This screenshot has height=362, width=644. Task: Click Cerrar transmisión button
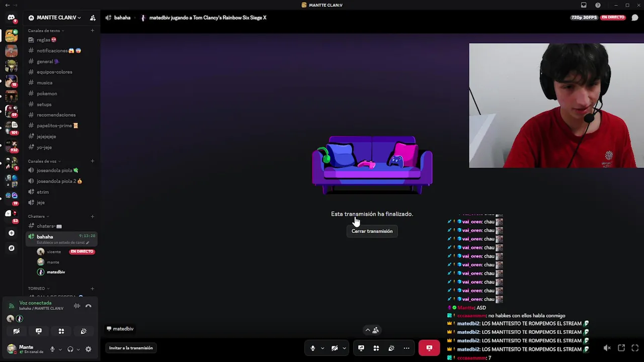click(372, 231)
